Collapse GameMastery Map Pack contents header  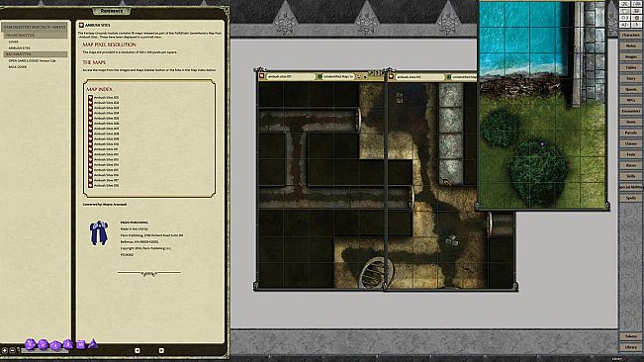[34, 27]
